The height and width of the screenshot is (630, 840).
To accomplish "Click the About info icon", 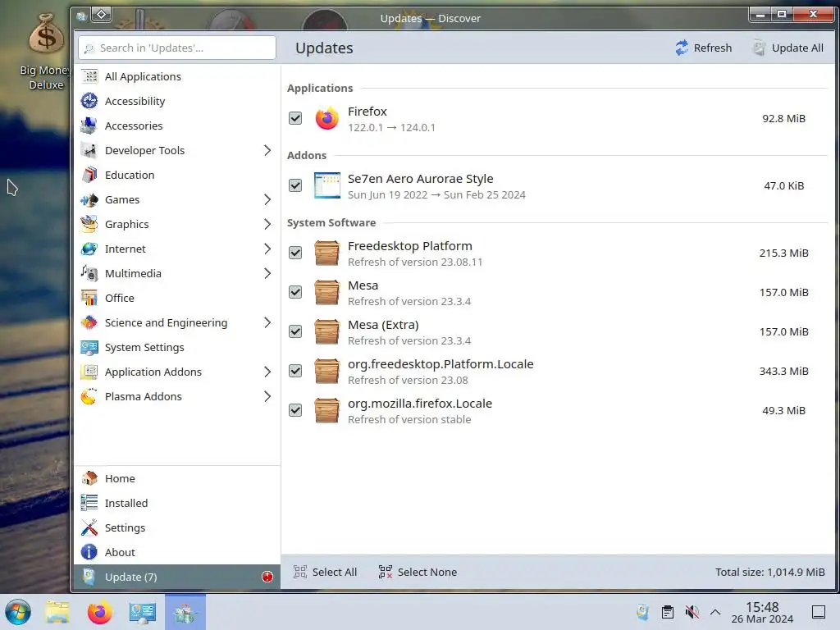I will coord(89,552).
